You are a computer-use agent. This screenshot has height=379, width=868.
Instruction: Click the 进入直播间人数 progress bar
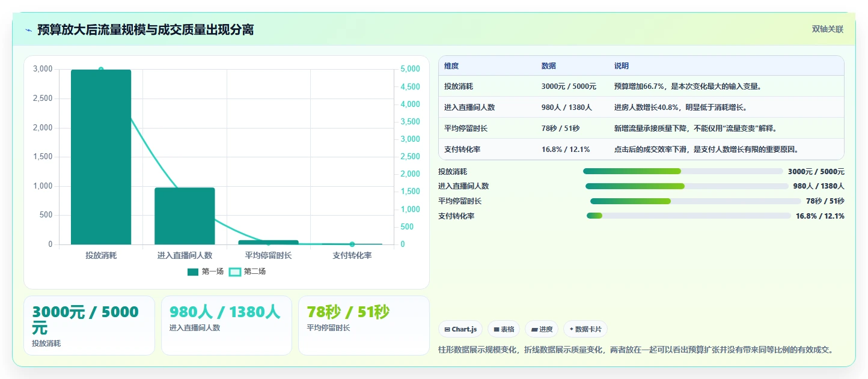(686, 186)
